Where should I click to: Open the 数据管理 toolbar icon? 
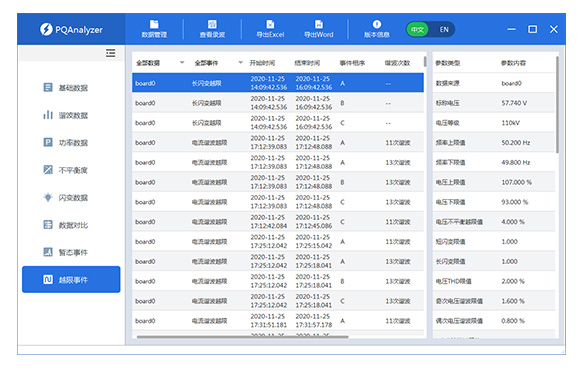point(154,29)
